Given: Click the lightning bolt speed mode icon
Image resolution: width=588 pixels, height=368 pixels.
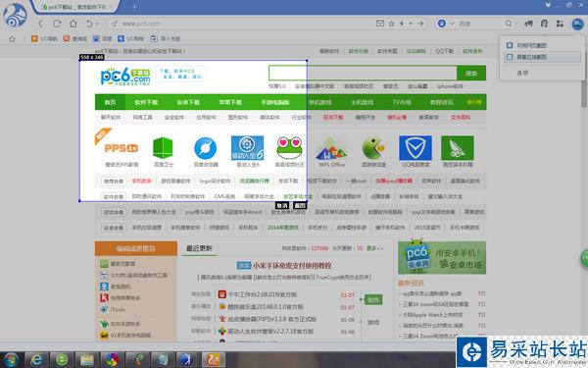Looking at the screenshot, I should [402, 24].
